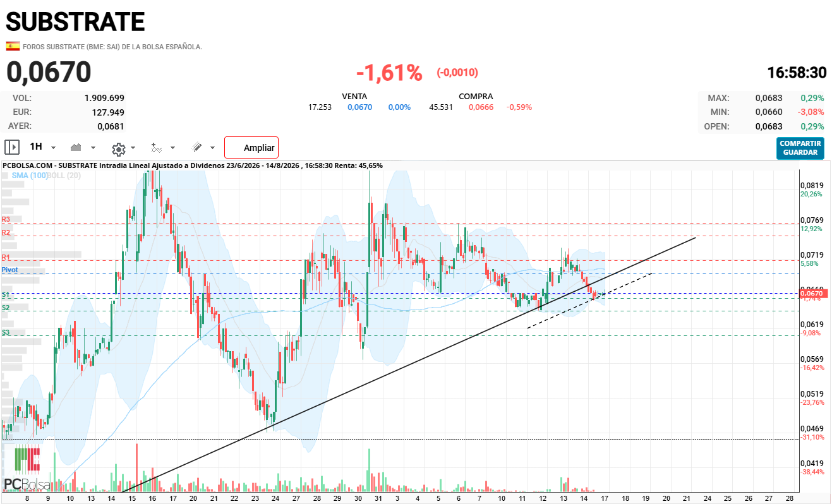Click the S3 support level label
This screenshot has width=832, height=504.
click(6, 332)
